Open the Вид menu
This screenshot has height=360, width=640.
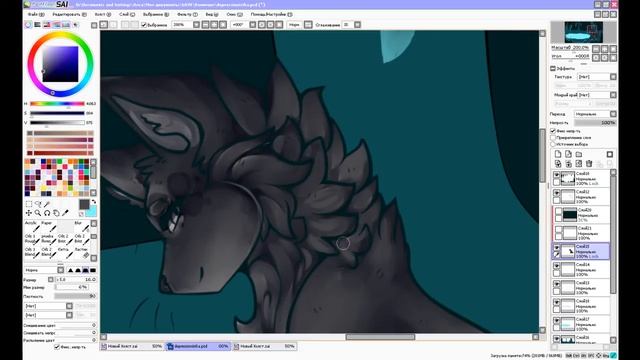click(x=212, y=14)
